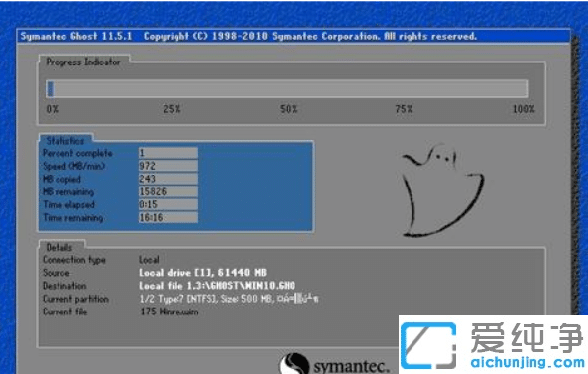Viewport: 588px width, 374px height.
Task: Click the 'Time elapsed' label
Action: [69, 204]
